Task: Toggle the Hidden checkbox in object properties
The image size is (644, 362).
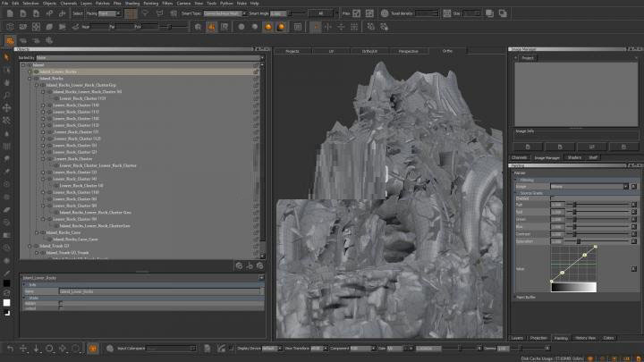Action: 61,303
